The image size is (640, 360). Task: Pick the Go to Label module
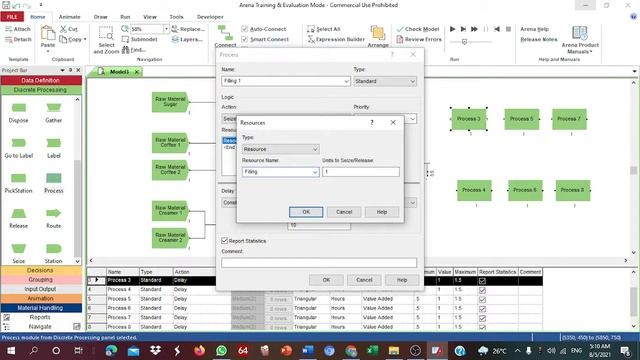[x=18, y=143]
